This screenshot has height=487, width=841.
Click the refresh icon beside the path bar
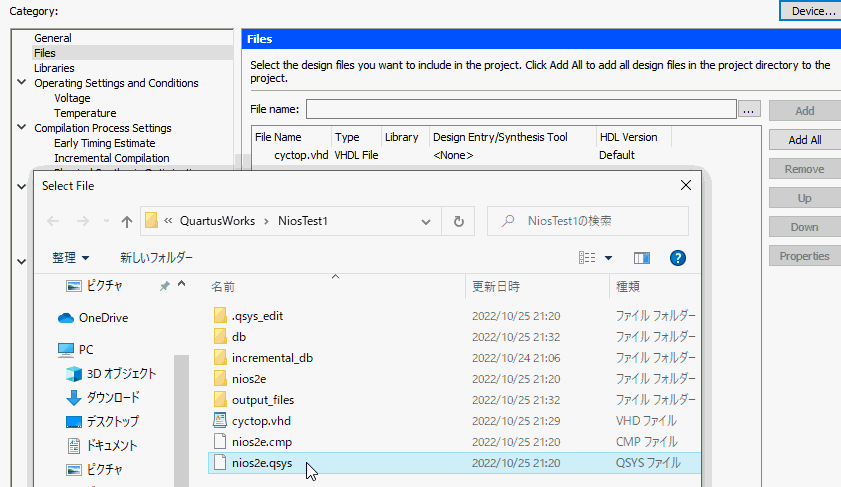pyautogui.click(x=459, y=221)
